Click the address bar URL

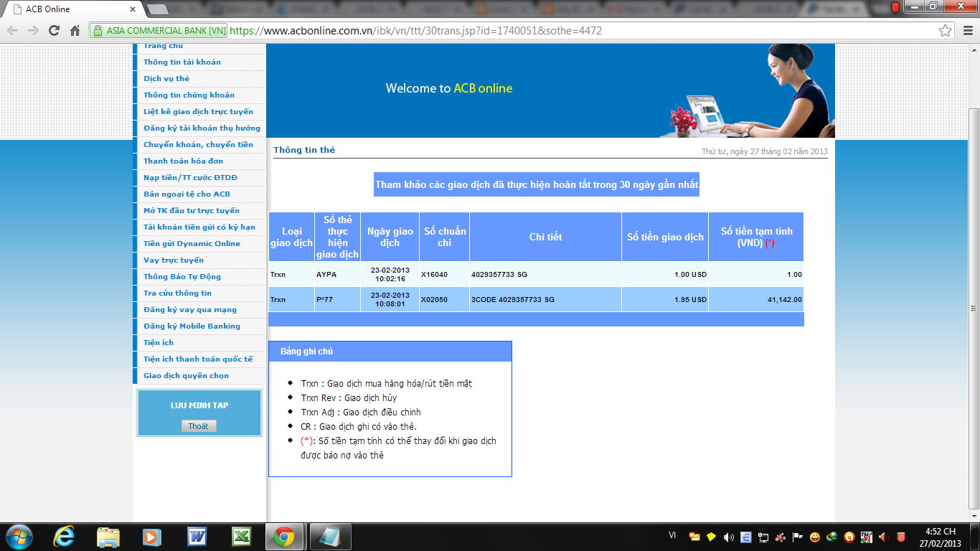[415, 31]
